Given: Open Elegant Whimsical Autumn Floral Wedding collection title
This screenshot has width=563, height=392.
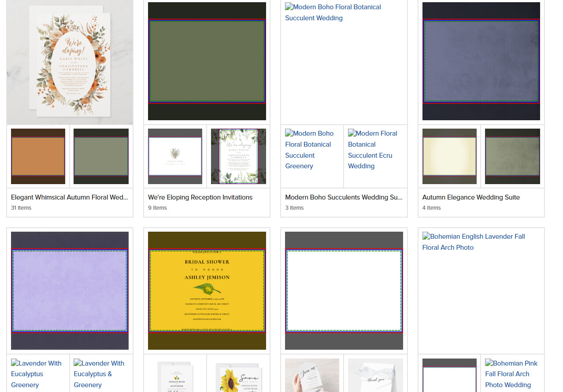Looking at the screenshot, I should click(x=70, y=197).
